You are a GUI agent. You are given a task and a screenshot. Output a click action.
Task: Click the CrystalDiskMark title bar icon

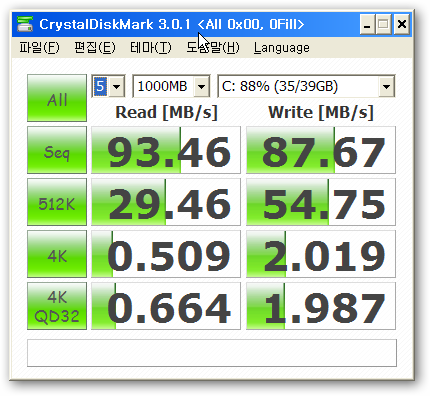coord(25,24)
